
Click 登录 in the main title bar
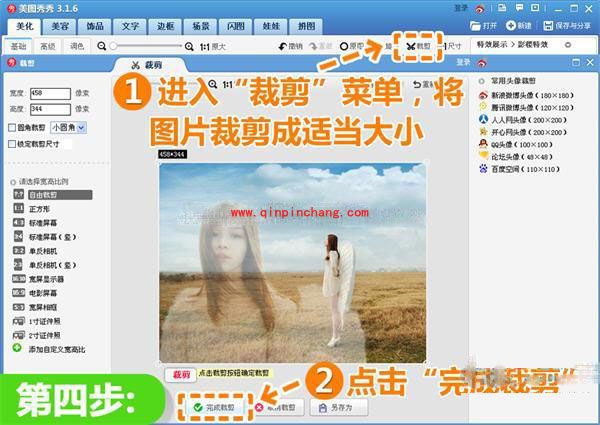point(460,8)
